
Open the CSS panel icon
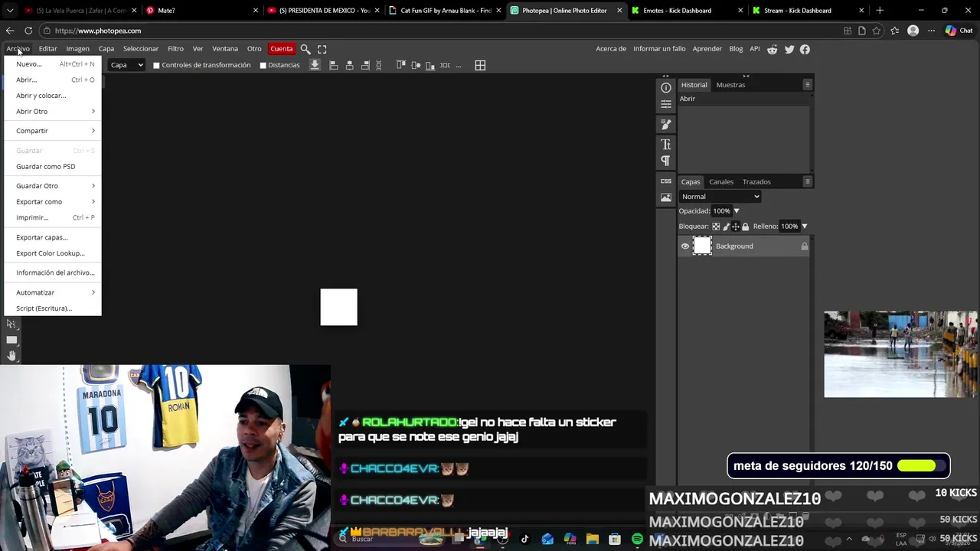666,181
